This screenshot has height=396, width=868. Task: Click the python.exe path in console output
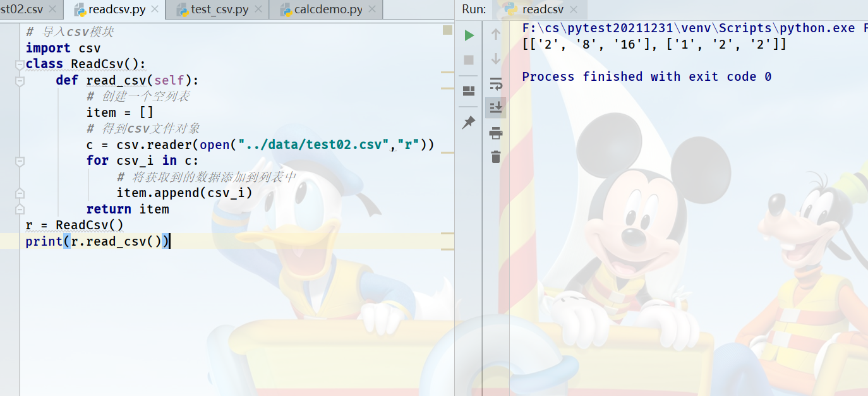689,28
